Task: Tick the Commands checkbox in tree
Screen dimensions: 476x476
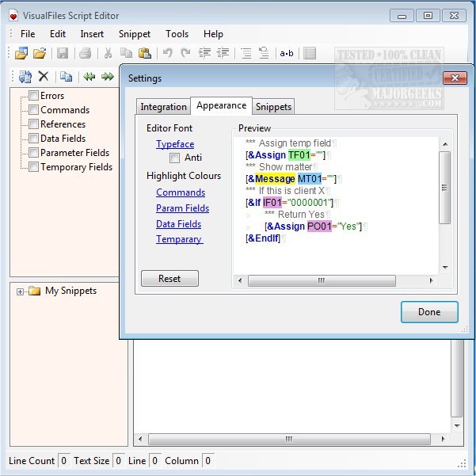Action: tap(33, 109)
